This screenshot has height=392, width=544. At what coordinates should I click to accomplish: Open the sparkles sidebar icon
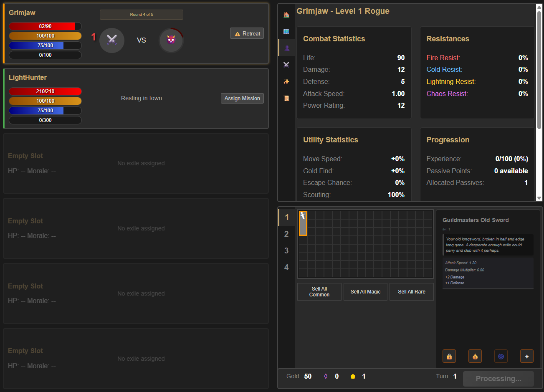[x=286, y=81]
